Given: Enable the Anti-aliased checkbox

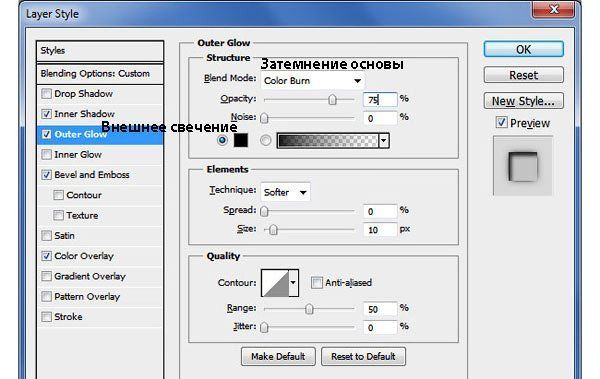Looking at the screenshot, I should click(x=316, y=283).
